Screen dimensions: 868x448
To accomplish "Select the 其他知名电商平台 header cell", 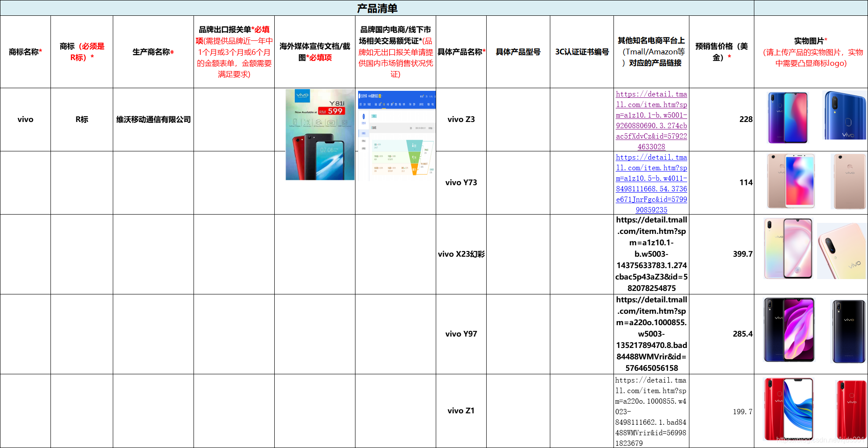I will point(651,52).
